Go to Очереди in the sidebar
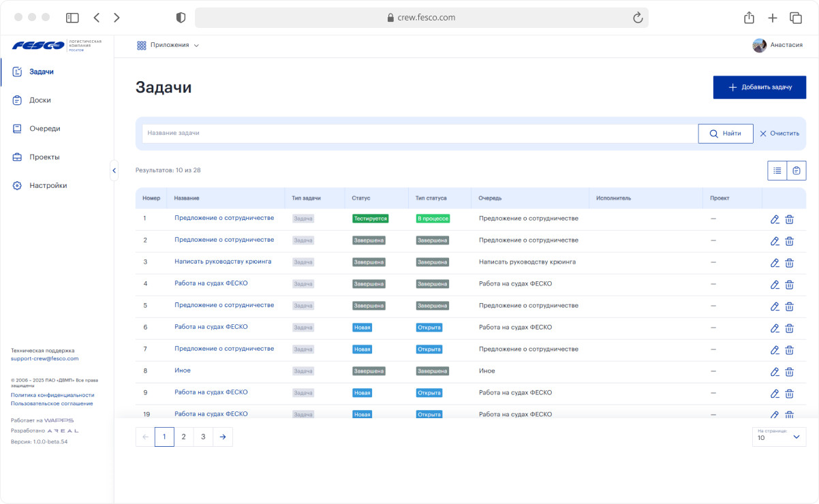 pyautogui.click(x=44, y=129)
